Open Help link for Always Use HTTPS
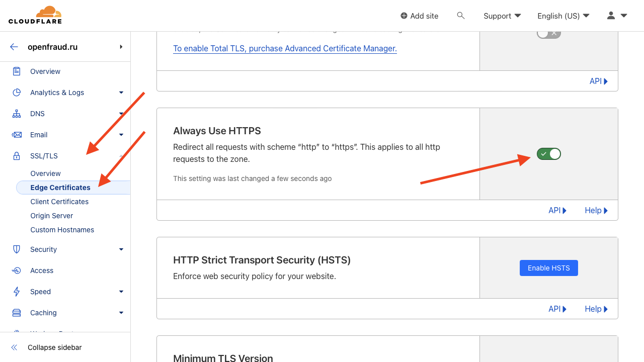This screenshot has height=362, width=644. (x=596, y=210)
